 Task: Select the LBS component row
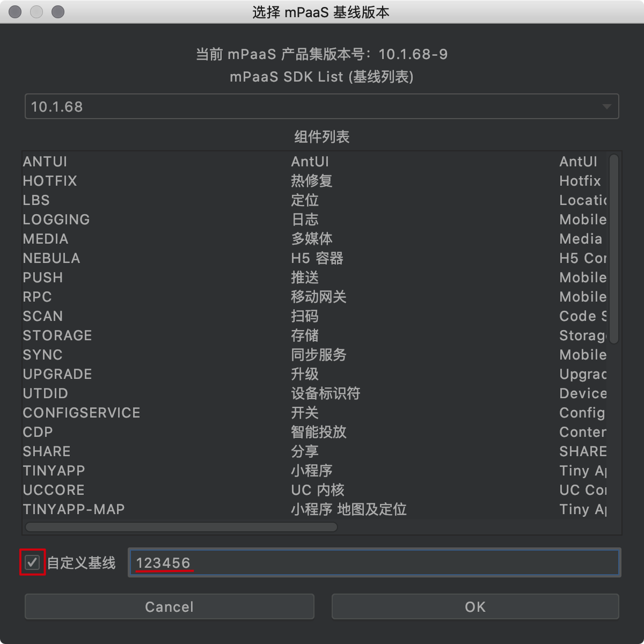coord(314,200)
